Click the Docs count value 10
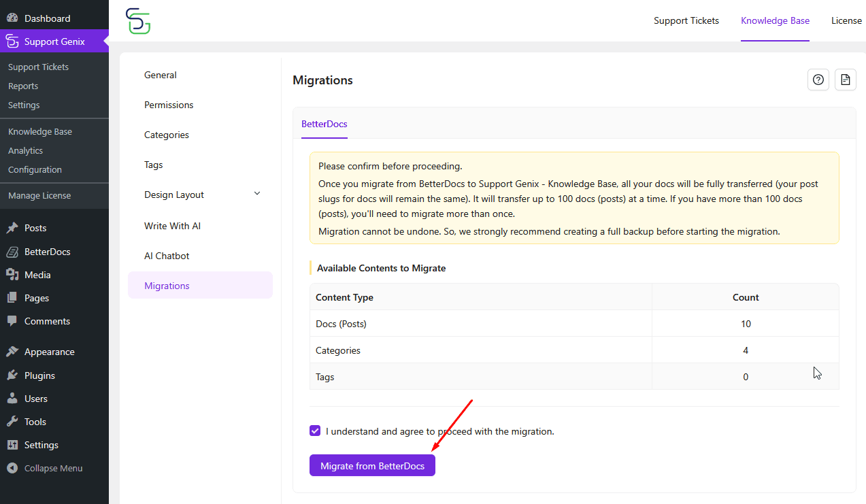The height and width of the screenshot is (504, 866). click(x=746, y=324)
